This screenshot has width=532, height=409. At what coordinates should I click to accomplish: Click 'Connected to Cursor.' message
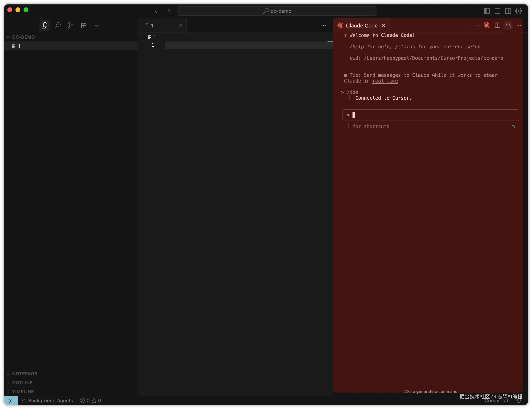tap(383, 98)
